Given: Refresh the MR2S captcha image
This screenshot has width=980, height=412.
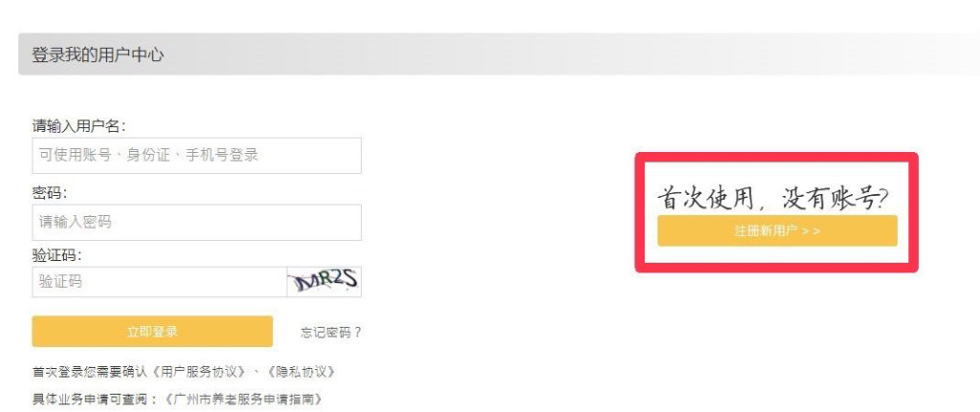Looking at the screenshot, I should point(323,282).
